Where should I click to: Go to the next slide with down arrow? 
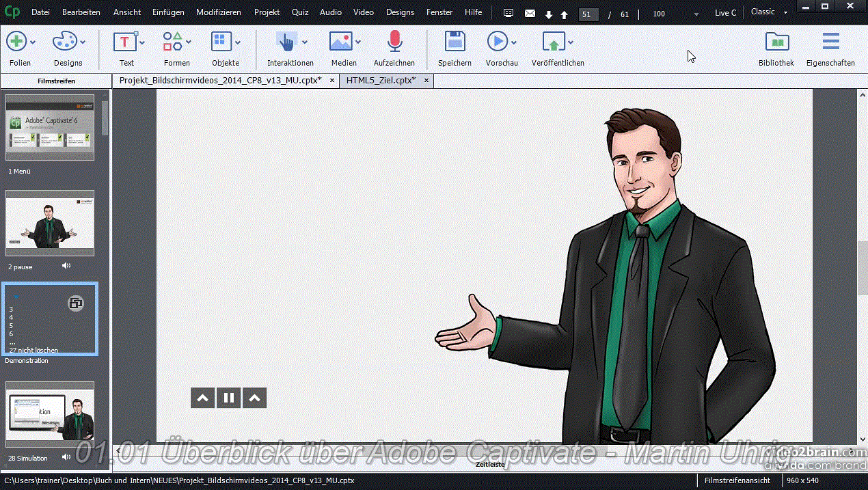[549, 14]
